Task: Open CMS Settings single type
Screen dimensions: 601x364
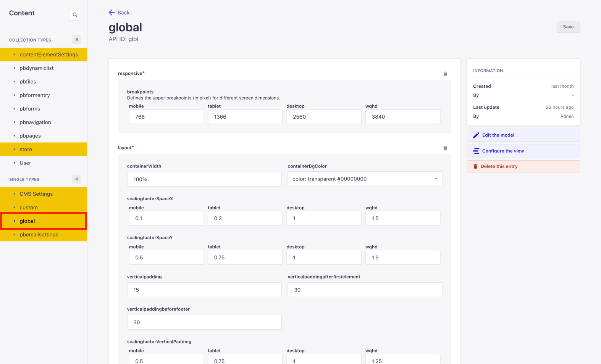Action: point(36,194)
